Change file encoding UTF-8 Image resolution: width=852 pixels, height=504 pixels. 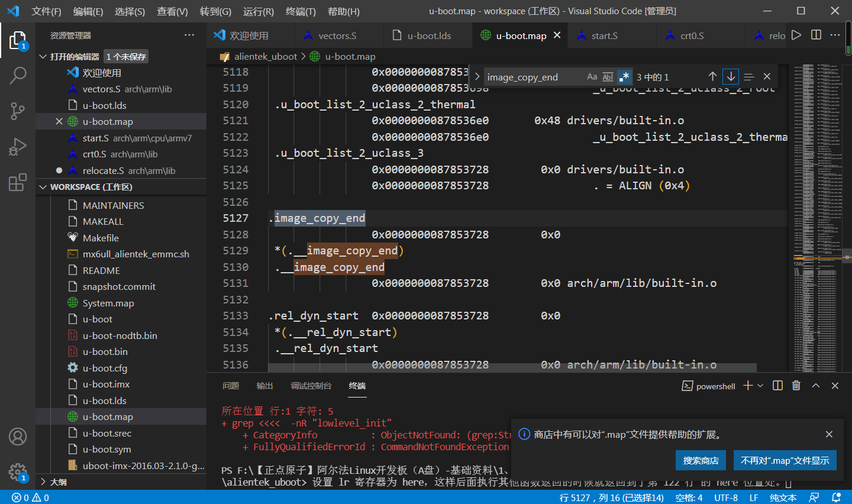coord(726,497)
